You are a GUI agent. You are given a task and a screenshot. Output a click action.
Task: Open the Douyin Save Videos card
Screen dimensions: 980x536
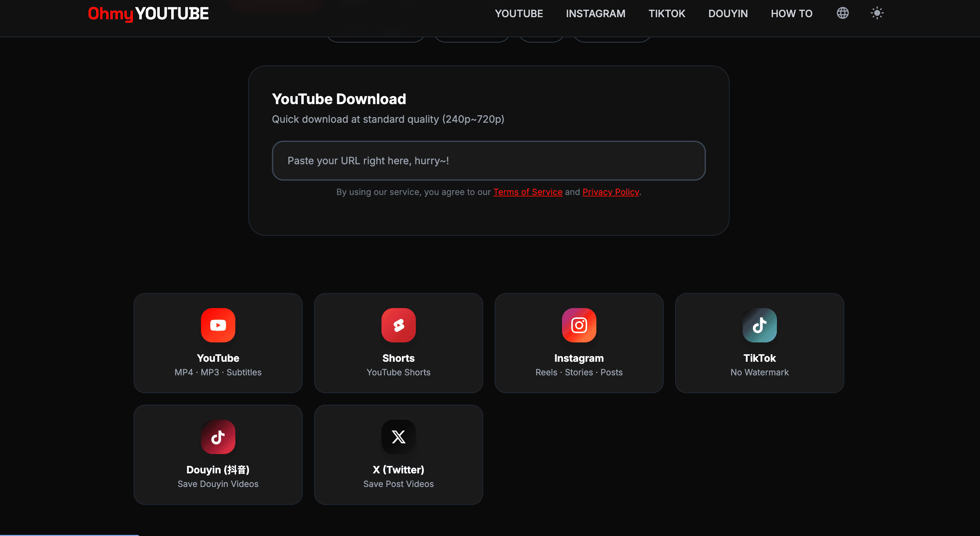[218, 455]
